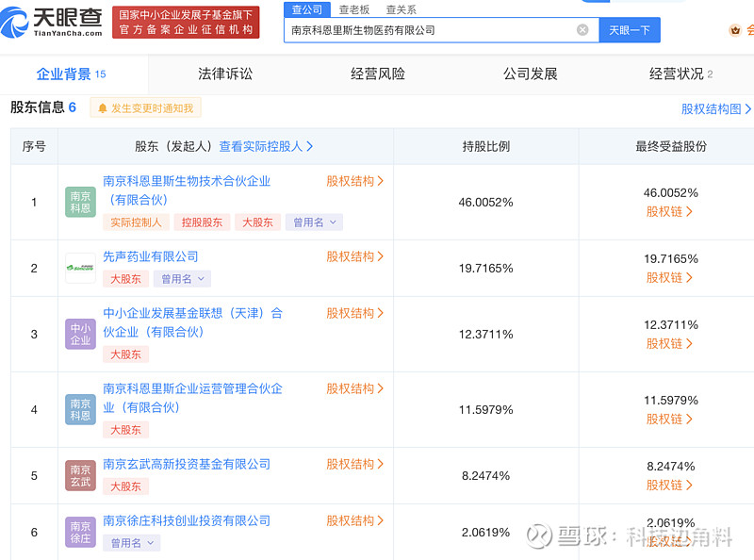The image size is (754, 560).
Task: Open 先声药业有限公司 shareholder link
Action: coord(151,257)
